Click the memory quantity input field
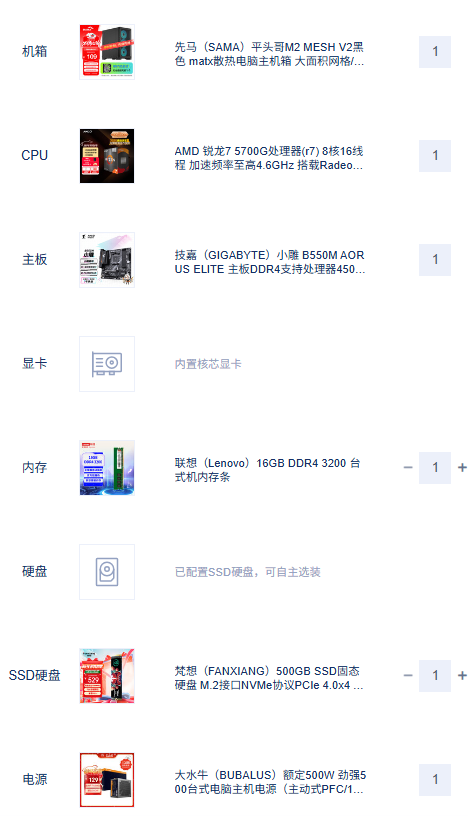Screen dimensions: 468x816 pos(435,468)
